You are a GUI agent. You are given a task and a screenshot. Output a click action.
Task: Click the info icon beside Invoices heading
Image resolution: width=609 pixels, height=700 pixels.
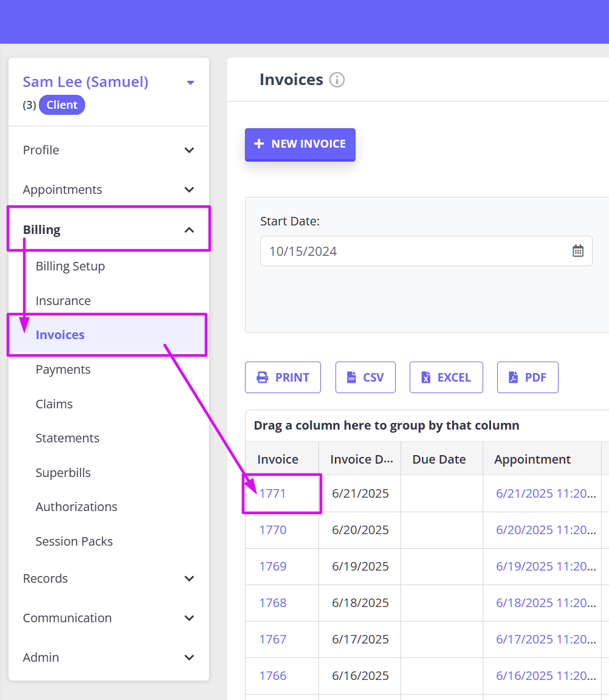(x=337, y=80)
